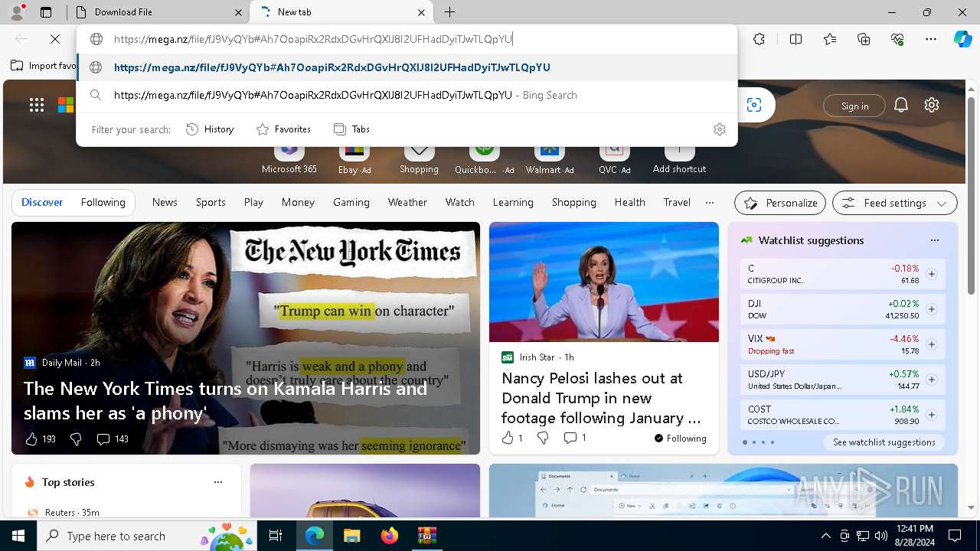Add VIX to watchlist

tap(932, 344)
